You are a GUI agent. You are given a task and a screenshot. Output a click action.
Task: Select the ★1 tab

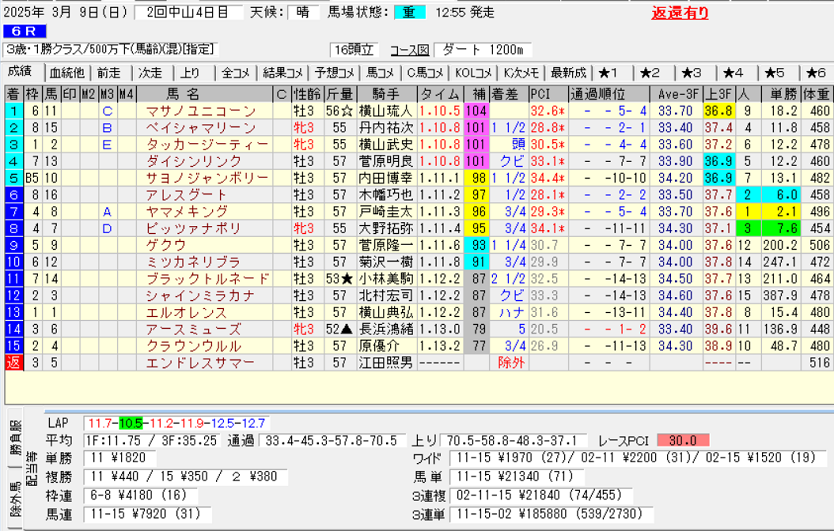(611, 73)
